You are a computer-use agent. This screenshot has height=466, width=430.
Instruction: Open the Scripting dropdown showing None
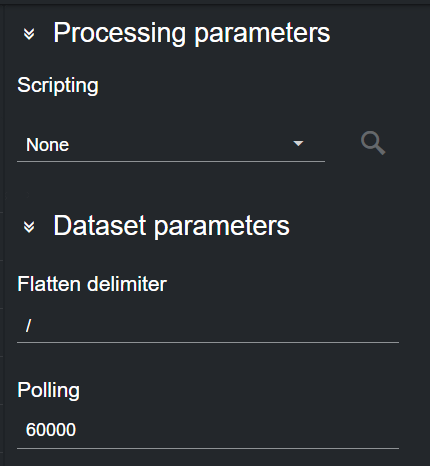tap(171, 145)
